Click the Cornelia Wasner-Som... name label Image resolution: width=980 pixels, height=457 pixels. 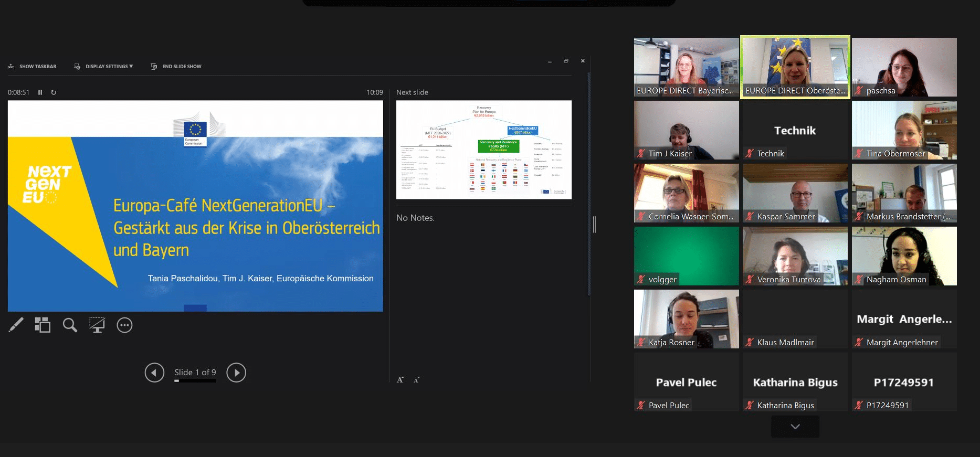click(x=691, y=217)
